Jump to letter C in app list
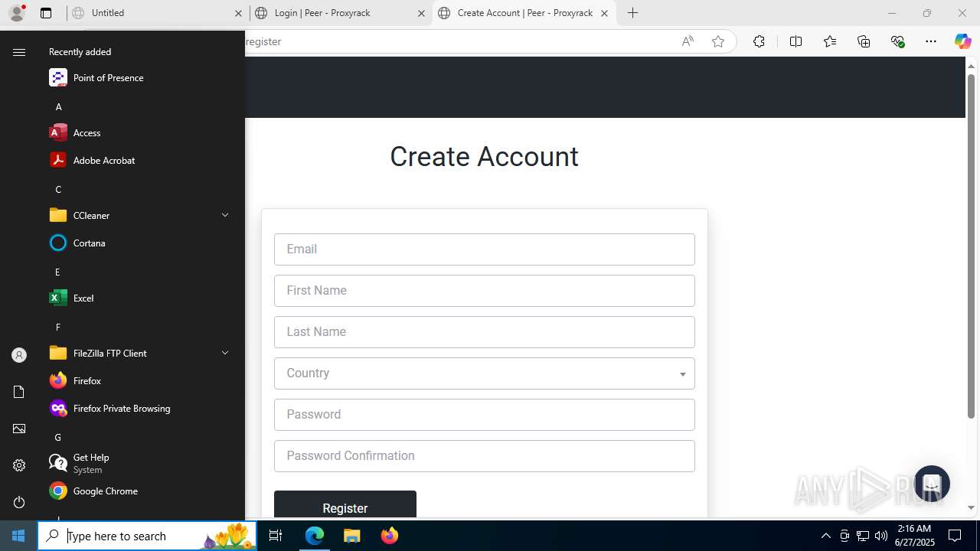This screenshot has width=980, height=551. [58, 190]
